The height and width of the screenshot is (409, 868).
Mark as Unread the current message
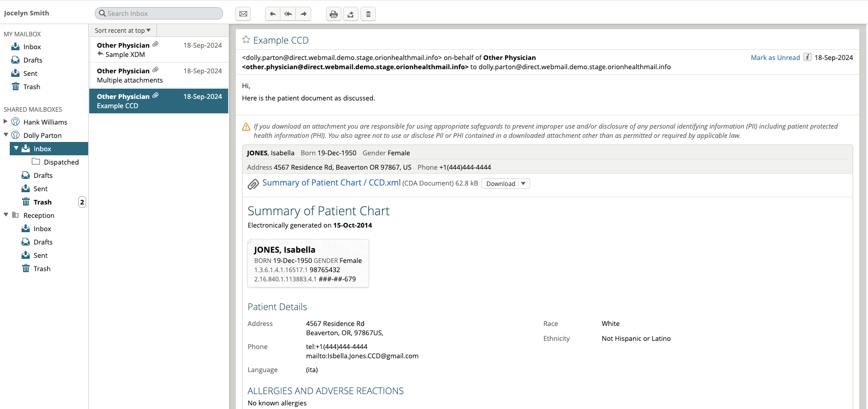click(775, 57)
